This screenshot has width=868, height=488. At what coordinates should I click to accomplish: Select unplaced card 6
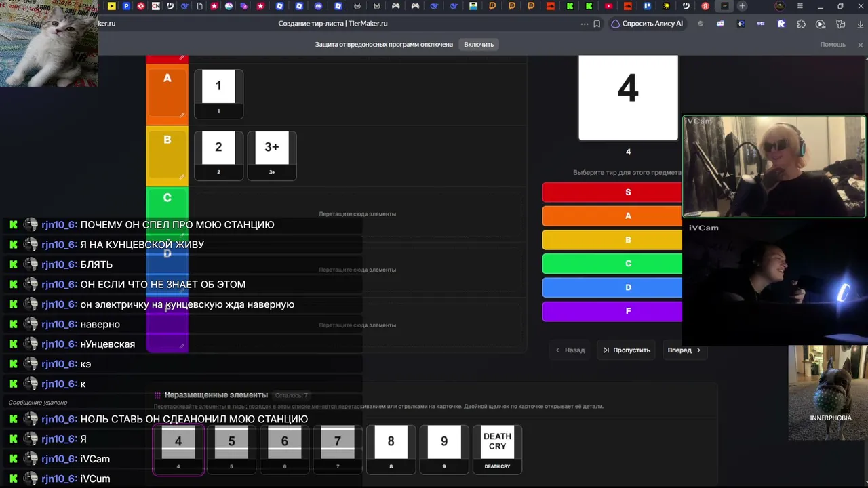click(x=284, y=449)
